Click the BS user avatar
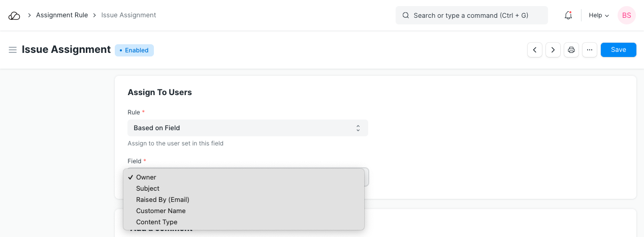644x237 pixels. (626, 15)
